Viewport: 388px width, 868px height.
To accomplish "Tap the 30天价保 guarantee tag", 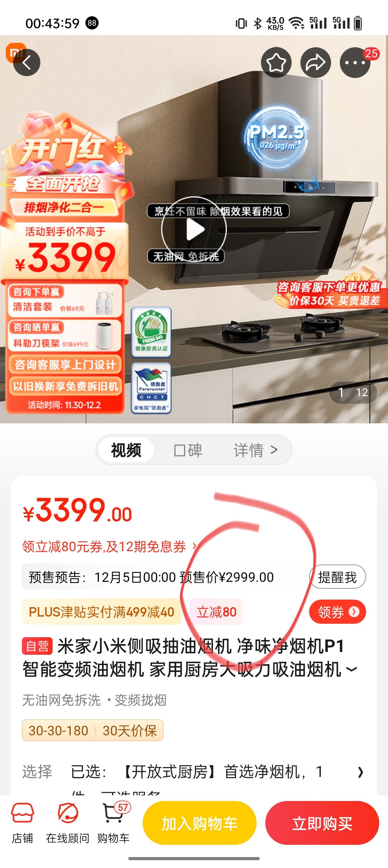I will click(x=130, y=731).
